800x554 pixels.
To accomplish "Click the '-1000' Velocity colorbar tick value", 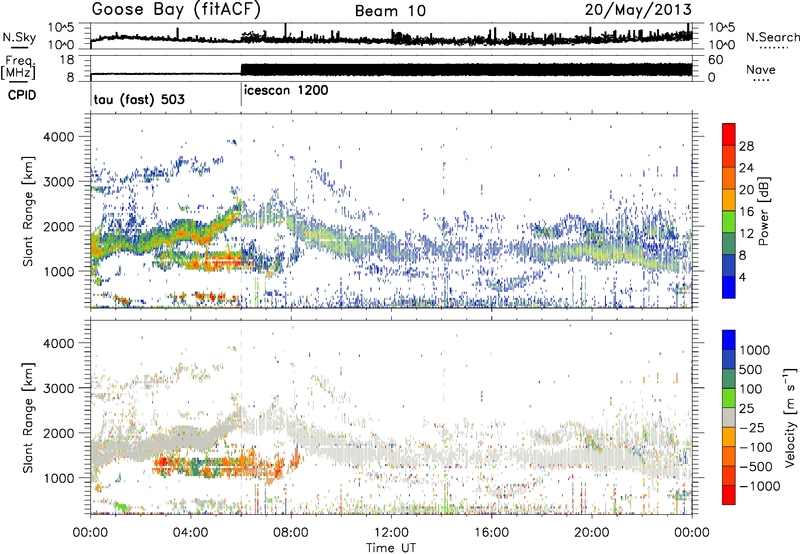I will pos(759,486).
